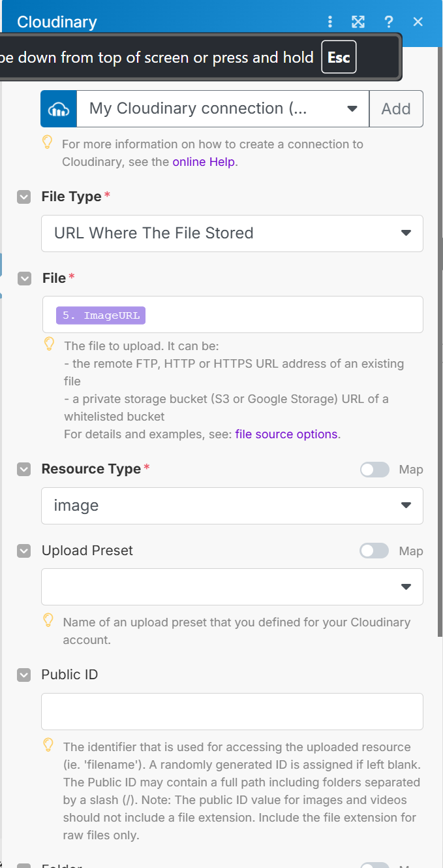Open the online Help link
The height and width of the screenshot is (868, 443).
(x=204, y=161)
